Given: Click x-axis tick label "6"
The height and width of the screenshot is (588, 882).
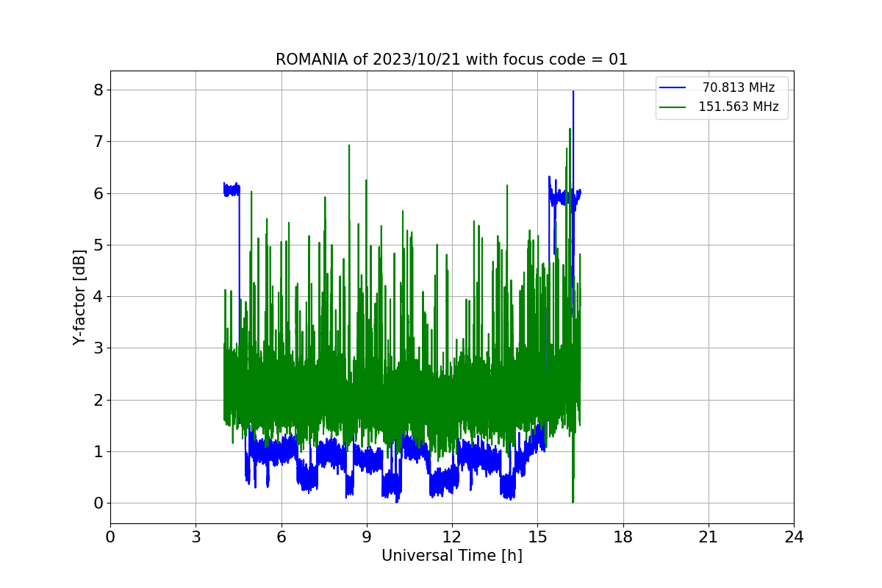Looking at the screenshot, I should click(x=281, y=537).
